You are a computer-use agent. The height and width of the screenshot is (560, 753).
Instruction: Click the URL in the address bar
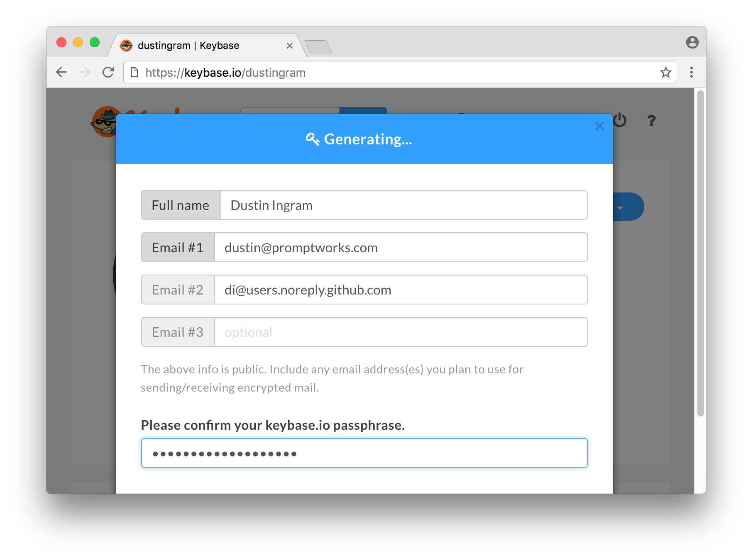(x=225, y=73)
